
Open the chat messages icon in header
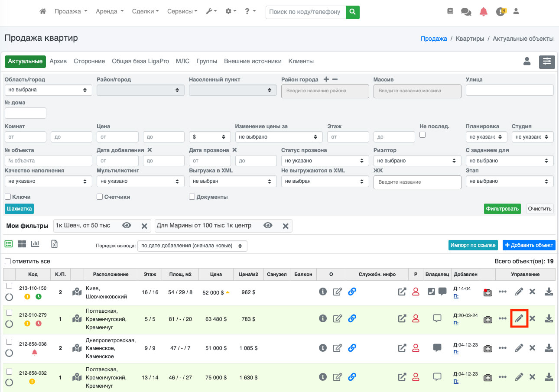[466, 12]
